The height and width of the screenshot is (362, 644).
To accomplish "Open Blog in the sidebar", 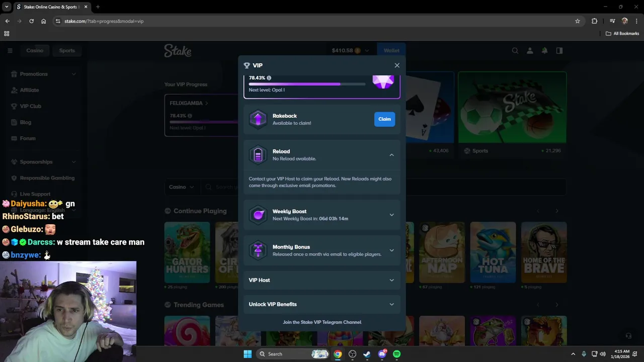I will pyautogui.click(x=25, y=122).
